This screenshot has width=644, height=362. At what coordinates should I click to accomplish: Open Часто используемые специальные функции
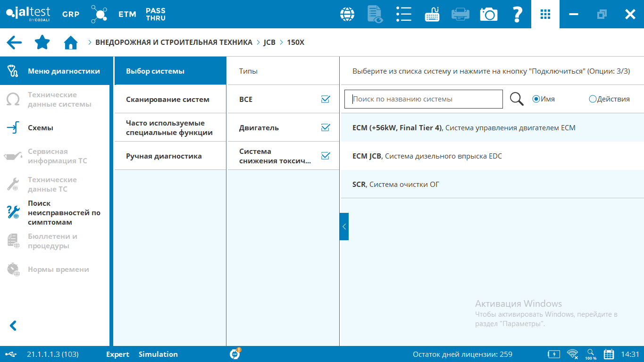coord(170,128)
